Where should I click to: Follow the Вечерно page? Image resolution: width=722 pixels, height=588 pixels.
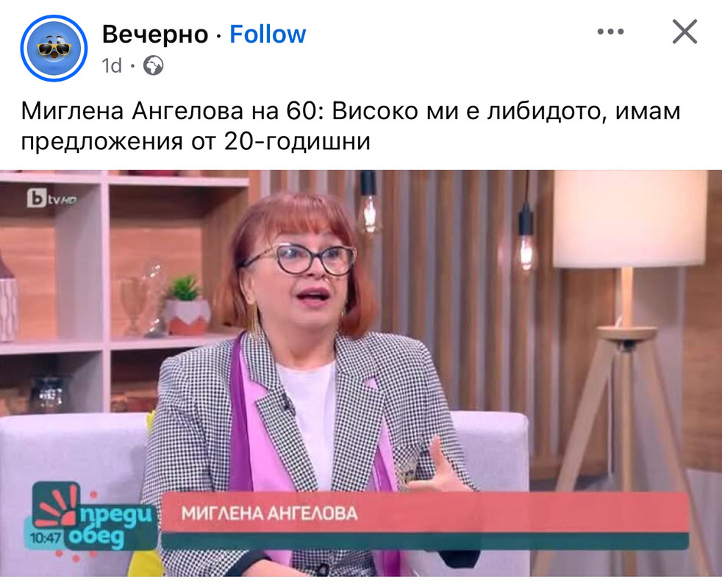click(268, 34)
